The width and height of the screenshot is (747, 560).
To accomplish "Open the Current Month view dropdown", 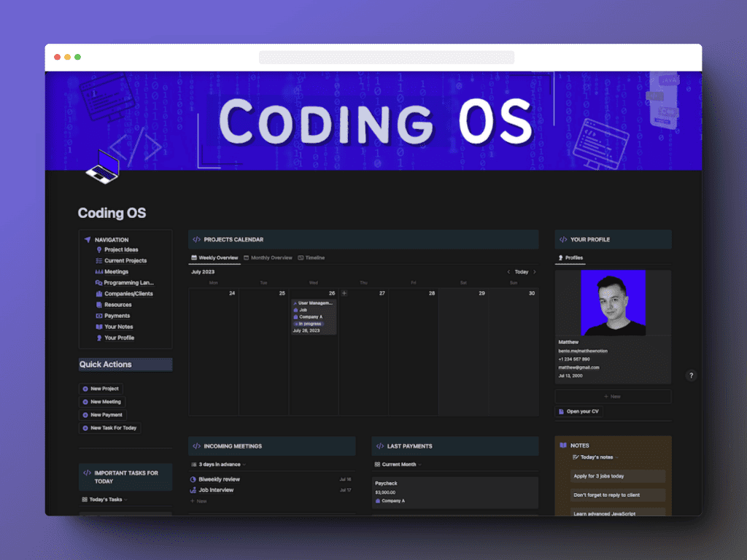I will coord(401,464).
